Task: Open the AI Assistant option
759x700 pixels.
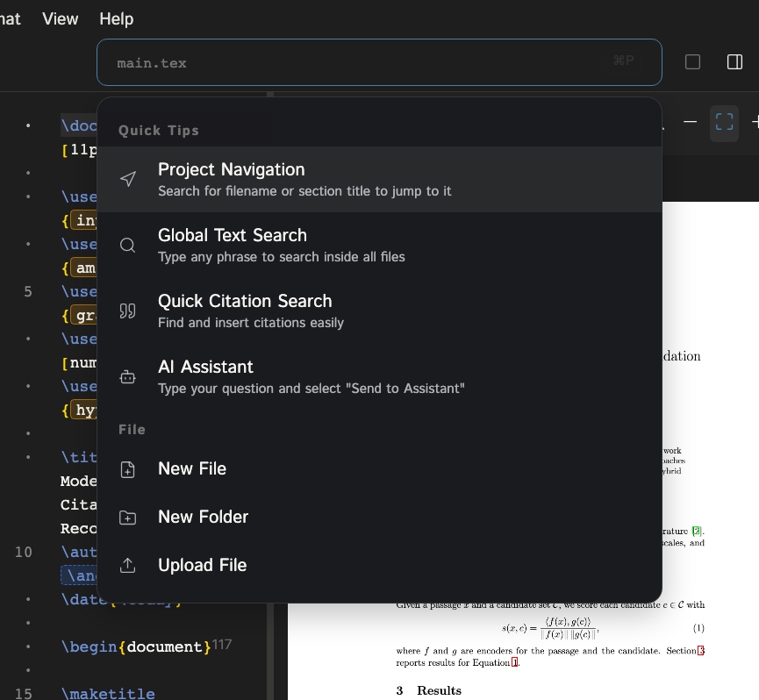Action: point(379,376)
